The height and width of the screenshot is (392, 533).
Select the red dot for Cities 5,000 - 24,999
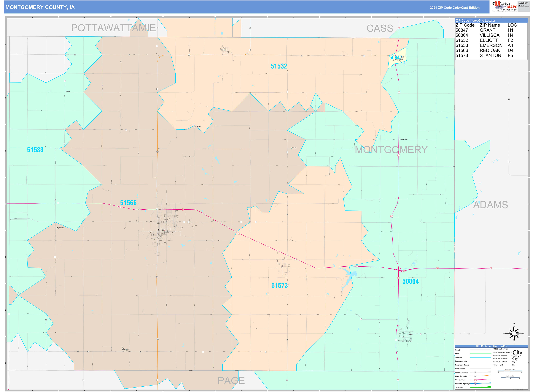pos(512,362)
